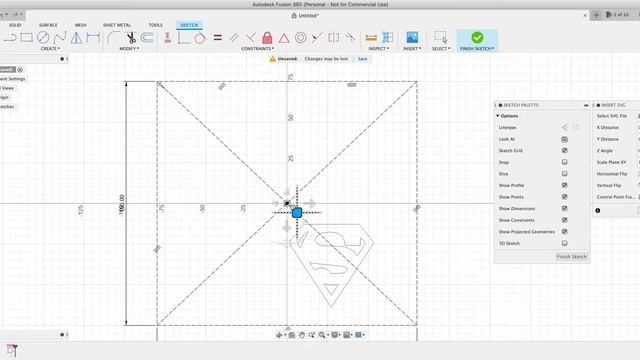The width and height of the screenshot is (640, 360).
Task: Select the Line sketch tool
Action: 10,38
